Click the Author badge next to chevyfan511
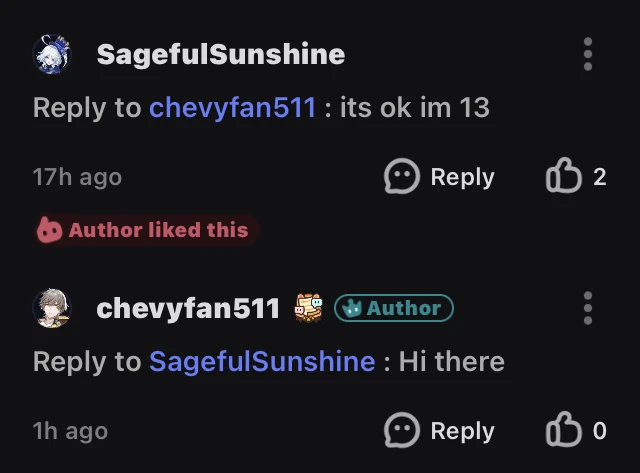This screenshot has height=473, width=640. (x=393, y=309)
